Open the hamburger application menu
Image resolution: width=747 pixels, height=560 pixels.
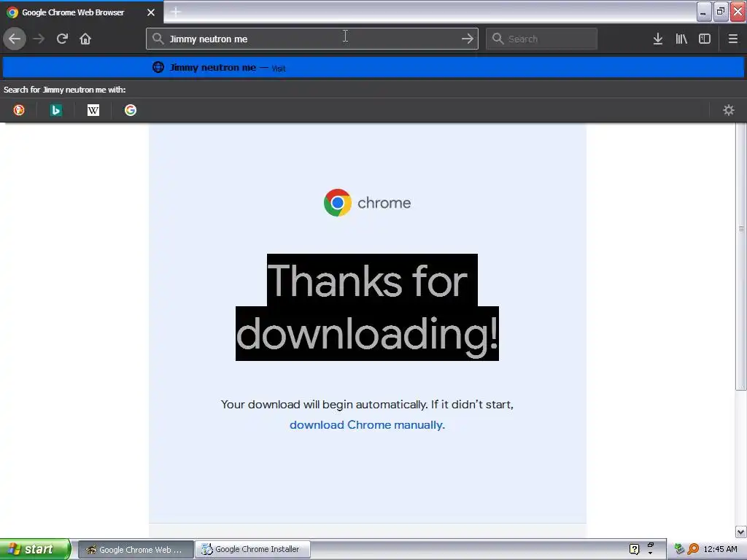[732, 39]
